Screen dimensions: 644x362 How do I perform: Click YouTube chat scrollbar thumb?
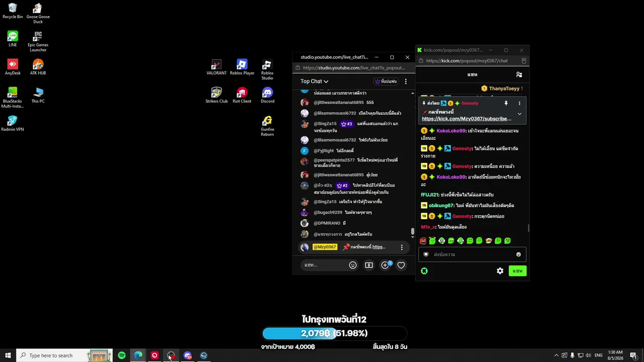(413, 231)
